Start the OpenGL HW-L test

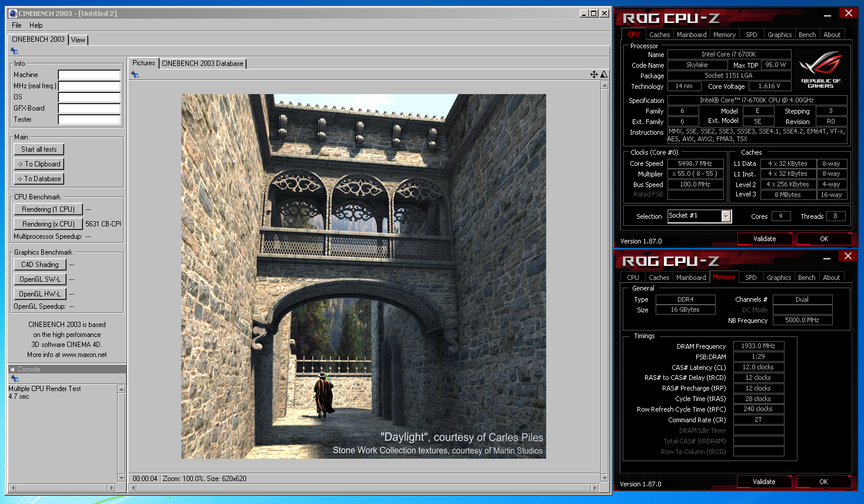(x=39, y=294)
